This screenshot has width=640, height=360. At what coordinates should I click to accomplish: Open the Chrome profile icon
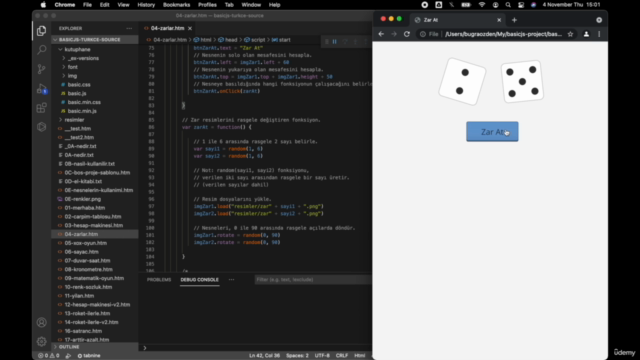586,34
